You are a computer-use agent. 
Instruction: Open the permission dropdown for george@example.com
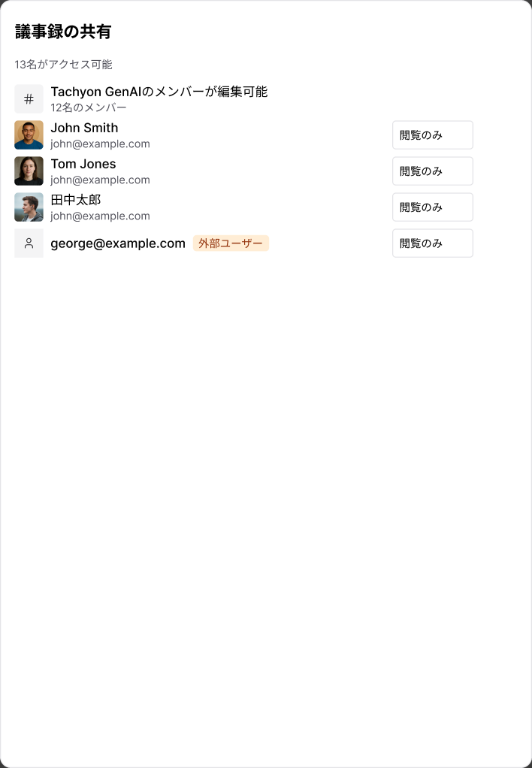point(433,243)
